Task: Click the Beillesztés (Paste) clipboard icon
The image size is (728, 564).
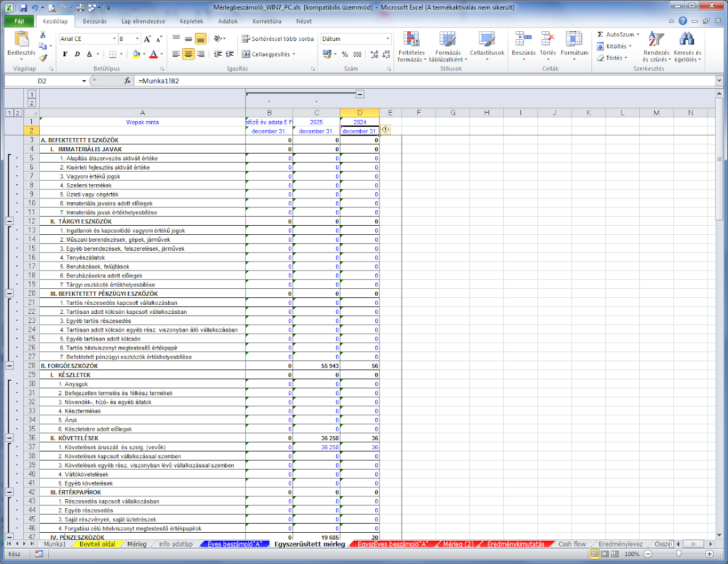Action: (21, 39)
